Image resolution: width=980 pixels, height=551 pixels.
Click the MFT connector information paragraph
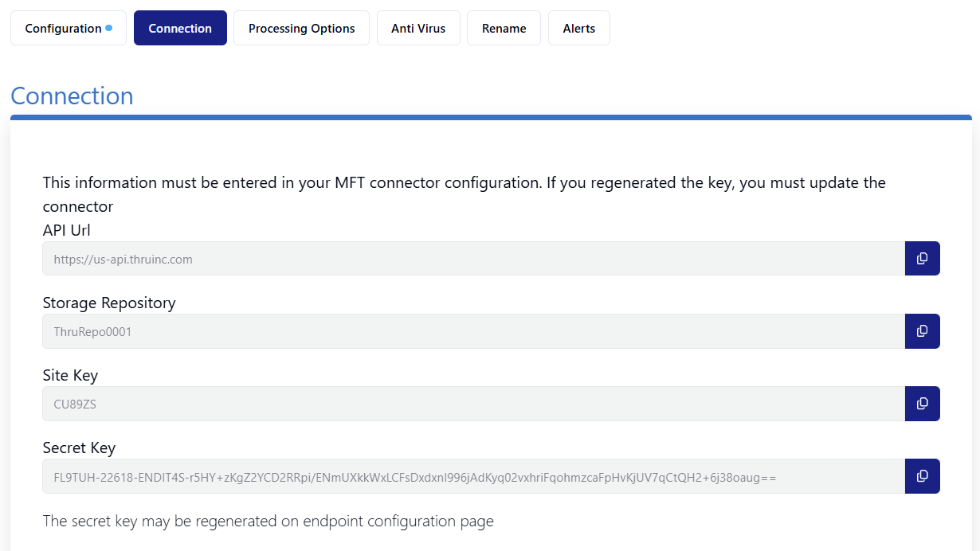point(465,194)
